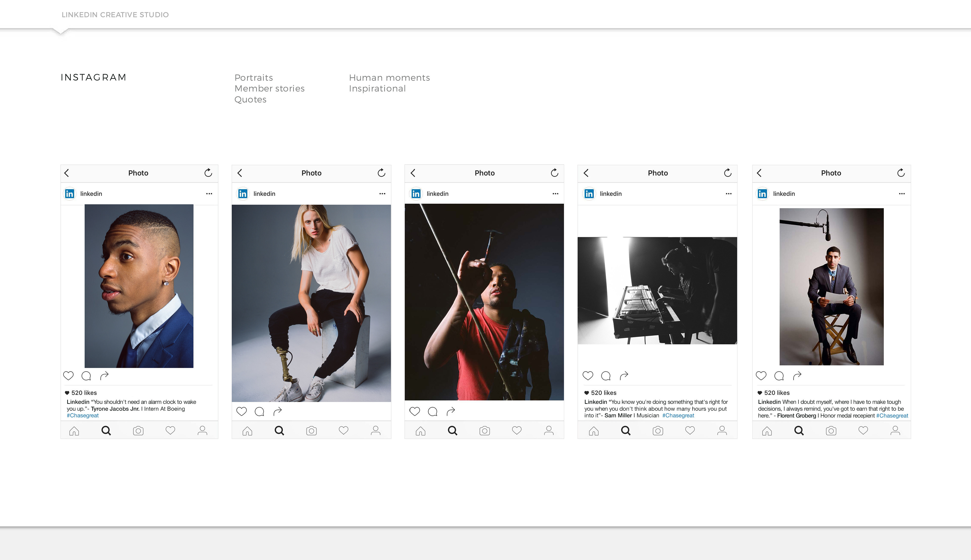
Task: Open profile tab in Tyrone Jacobs mockup
Action: [x=202, y=431]
